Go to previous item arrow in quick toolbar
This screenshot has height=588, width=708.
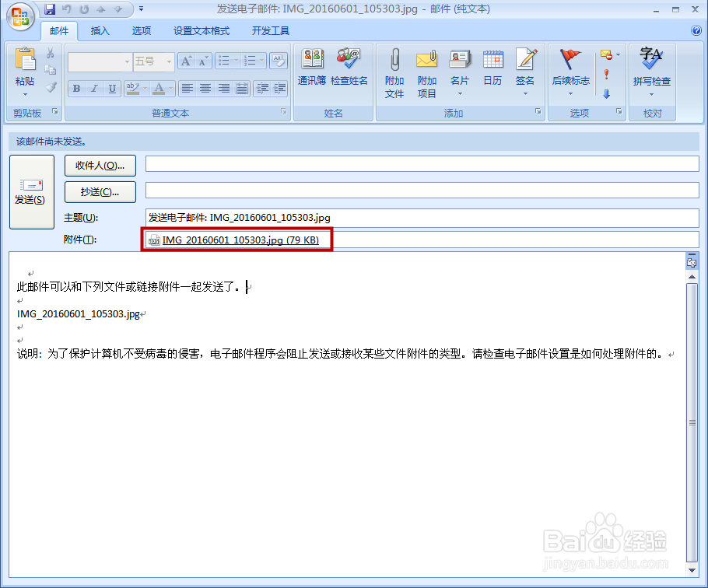101,9
